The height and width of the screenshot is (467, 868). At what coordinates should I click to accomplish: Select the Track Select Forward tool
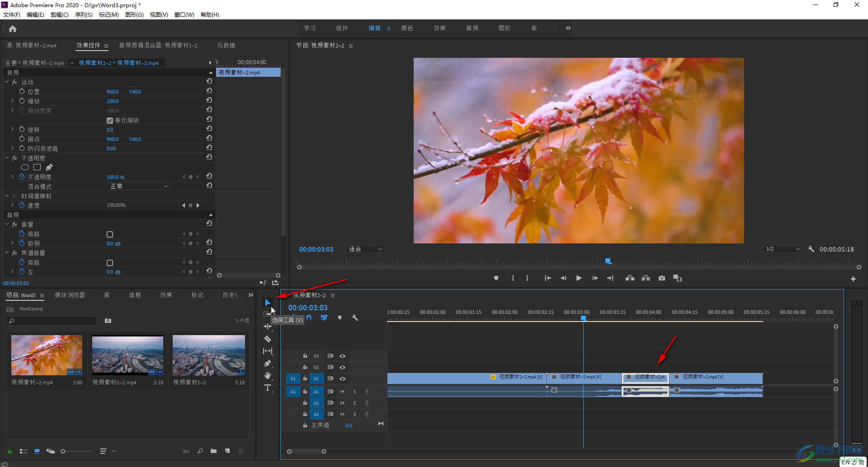point(267,314)
